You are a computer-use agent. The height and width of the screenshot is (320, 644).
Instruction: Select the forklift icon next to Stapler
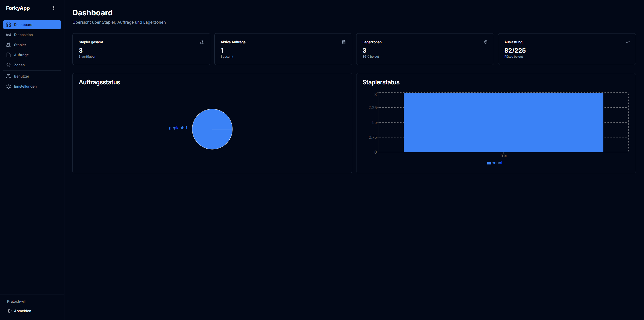pos(8,45)
